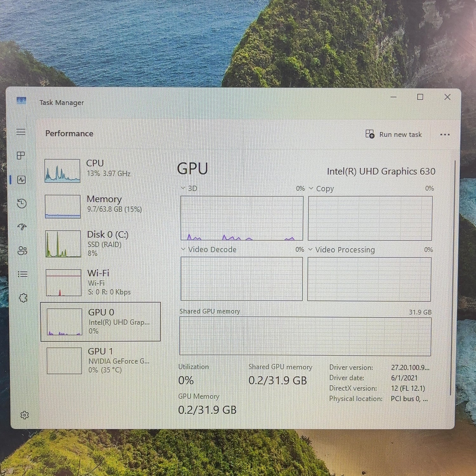Image resolution: width=476 pixels, height=476 pixels.
Task: Click the 3D engine graph
Action: click(x=242, y=218)
